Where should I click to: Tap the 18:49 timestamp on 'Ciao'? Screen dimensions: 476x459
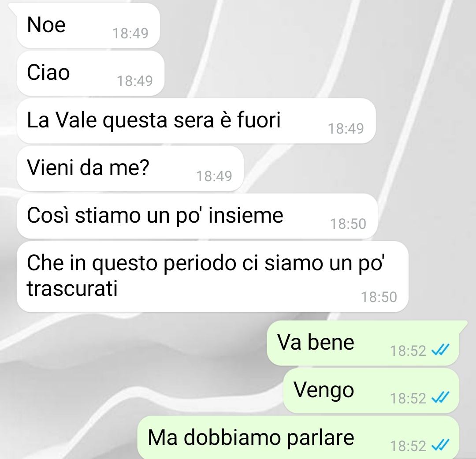click(x=135, y=81)
